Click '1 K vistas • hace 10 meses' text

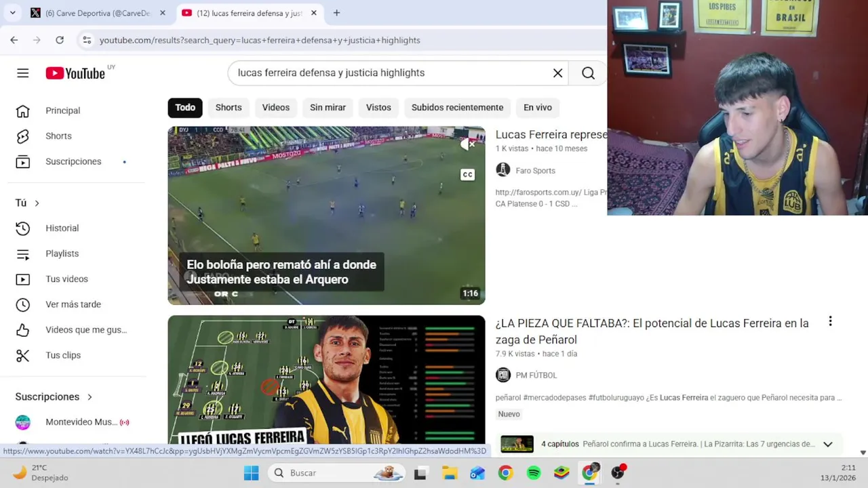click(542, 148)
